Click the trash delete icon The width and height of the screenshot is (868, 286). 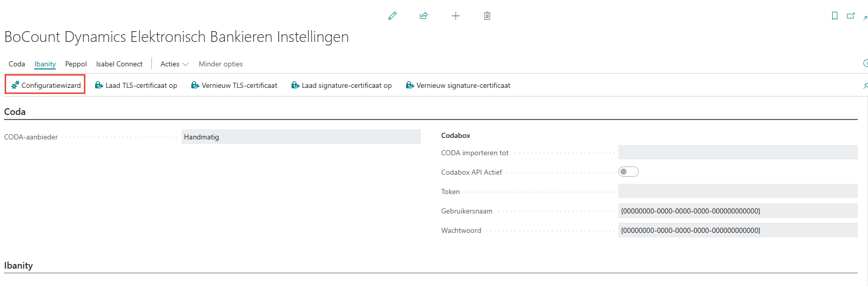[487, 16]
